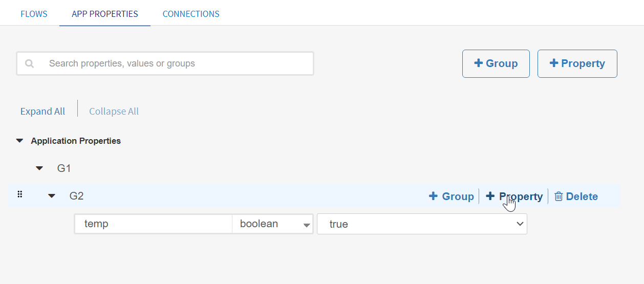
Task: Open the Connections tab
Action: [191, 14]
